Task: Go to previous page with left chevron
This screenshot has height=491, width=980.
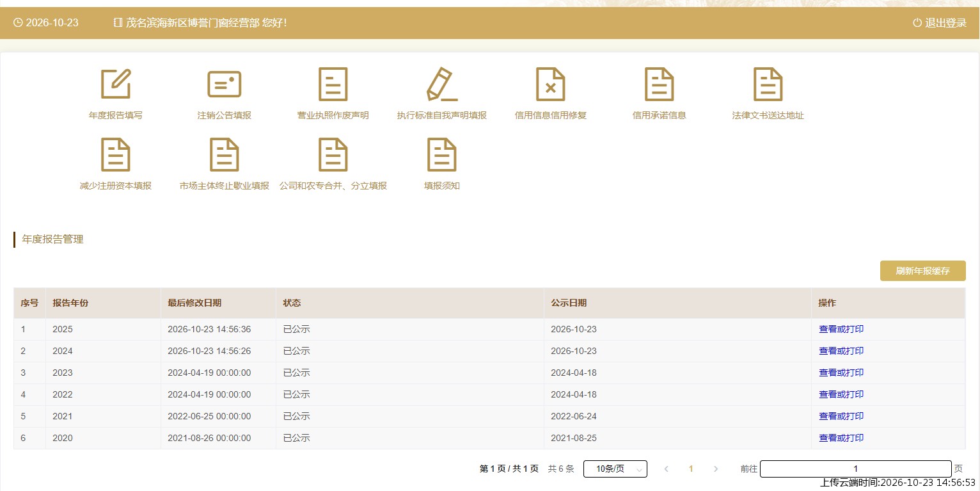Action: pyautogui.click(x=666, y=469)
